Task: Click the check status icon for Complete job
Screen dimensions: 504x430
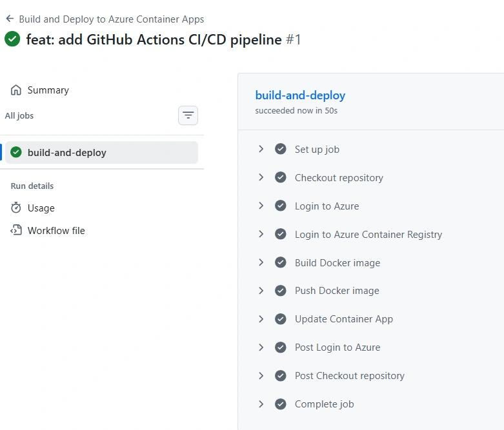Action: (x=281, y=404)
